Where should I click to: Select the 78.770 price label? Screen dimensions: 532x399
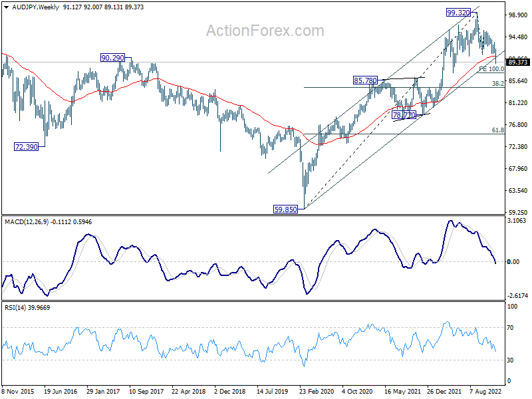(x=404, y=115)
